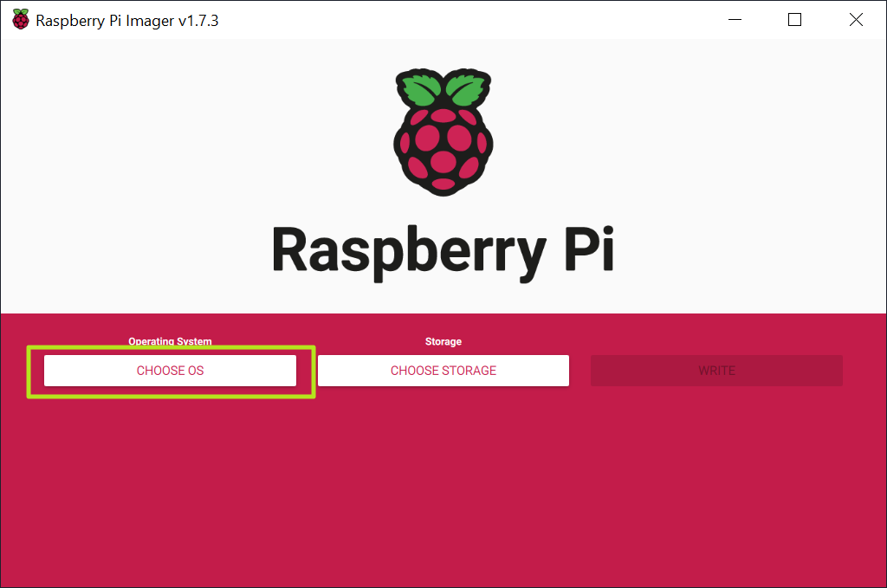The height and width of the screenshot is (588, 887).
Task: Click the Raspberry Pi wordmark text
Action: coord(443,251)
